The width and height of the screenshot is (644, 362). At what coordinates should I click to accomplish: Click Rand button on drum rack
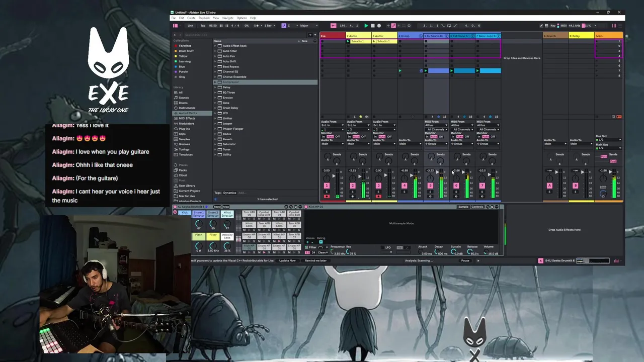point(217,207)
